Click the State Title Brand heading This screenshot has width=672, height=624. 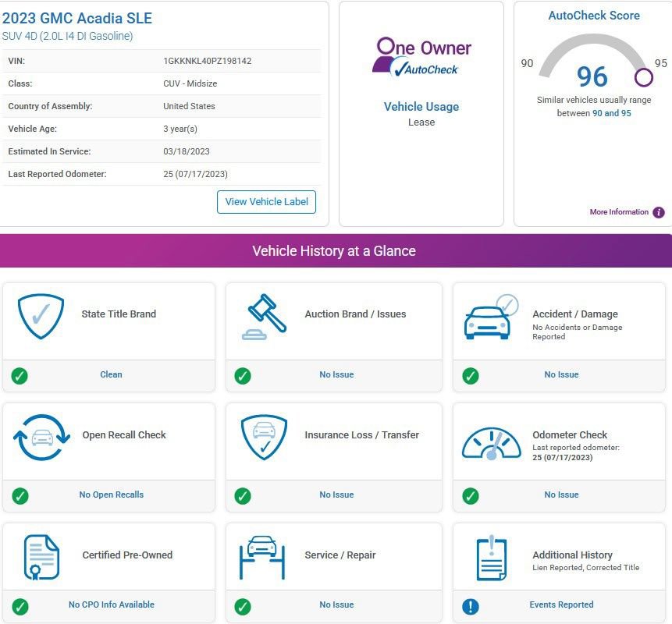click(x=119, y=314)
